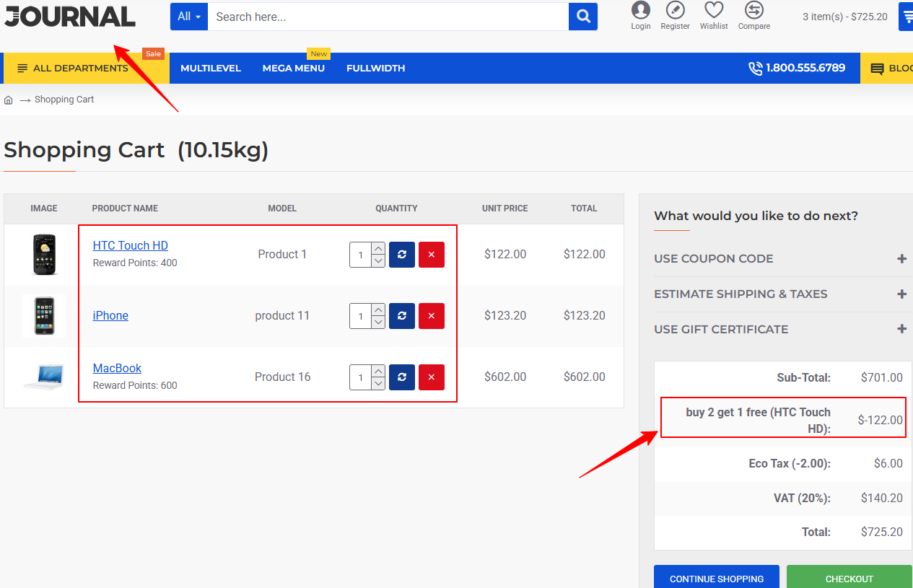Decrease HTC Touch HD quantity

tap(378, 261)
